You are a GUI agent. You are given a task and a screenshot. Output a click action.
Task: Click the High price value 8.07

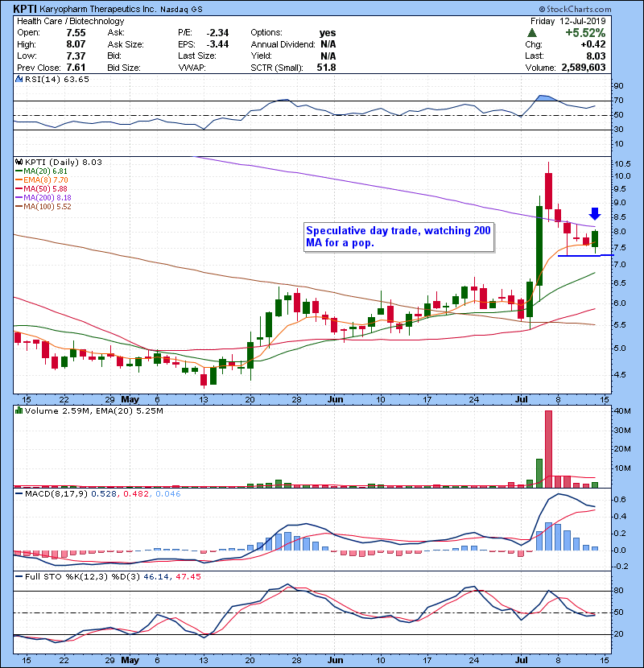76,44
